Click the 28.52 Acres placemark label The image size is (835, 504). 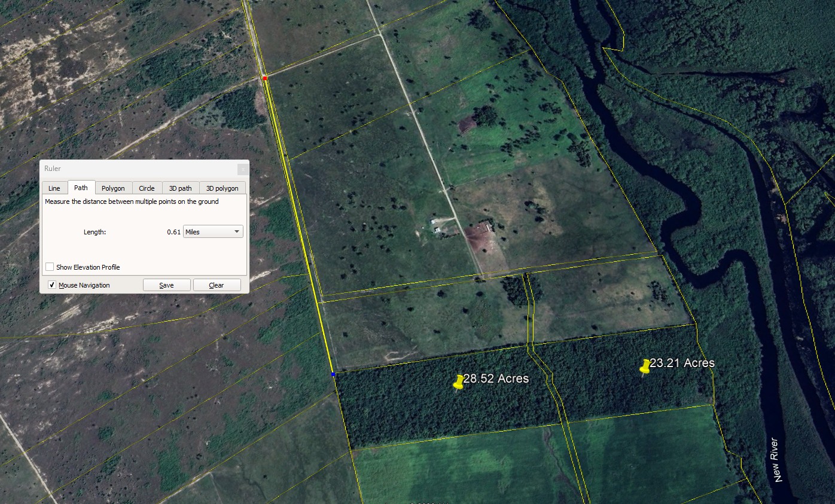point(496,378)
